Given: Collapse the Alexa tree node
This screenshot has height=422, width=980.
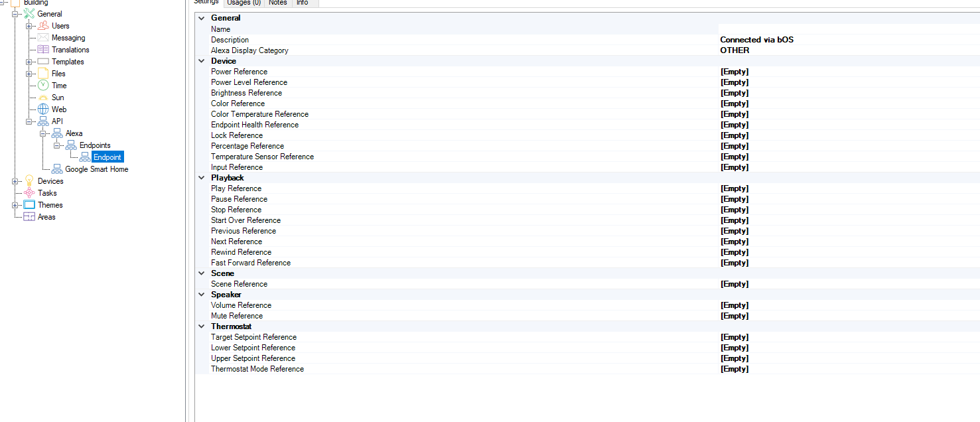Looking at the screenshot, I should [x=43, y=133].
